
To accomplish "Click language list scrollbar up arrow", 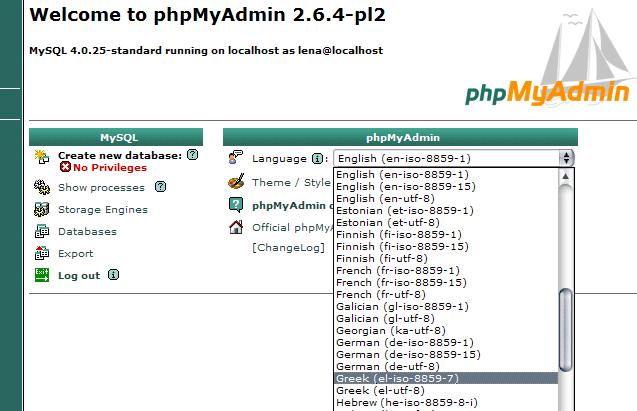I will [x=566, y=176].
